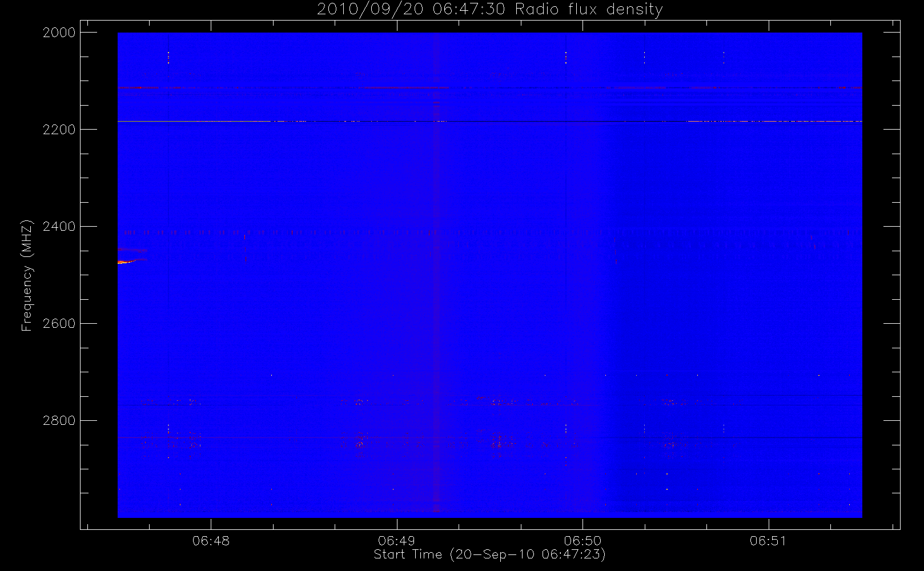
Task: Click the "Start Time (20-Sep-10 06:47:23)" label
Action: point(489,554)
